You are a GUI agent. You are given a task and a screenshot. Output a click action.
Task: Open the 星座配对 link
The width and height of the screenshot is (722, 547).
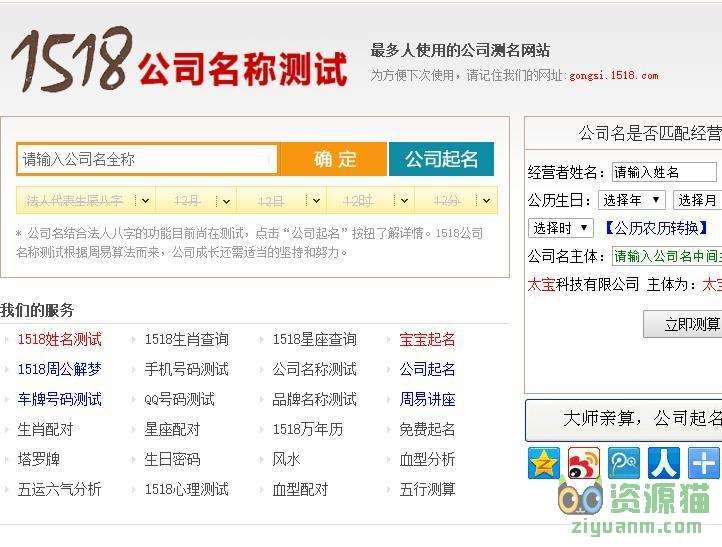[x=172, y=429]
